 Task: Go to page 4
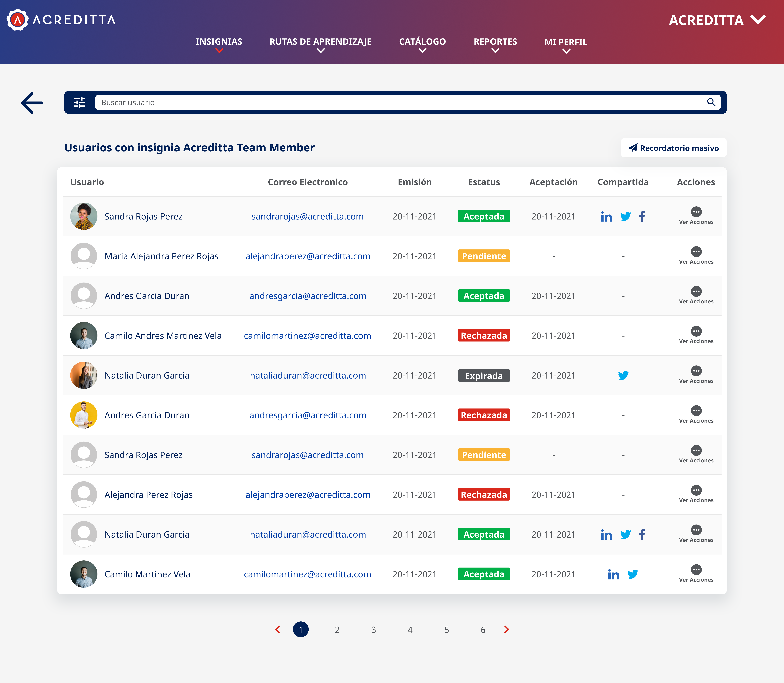pyautogui.click(x=410, y=630)
